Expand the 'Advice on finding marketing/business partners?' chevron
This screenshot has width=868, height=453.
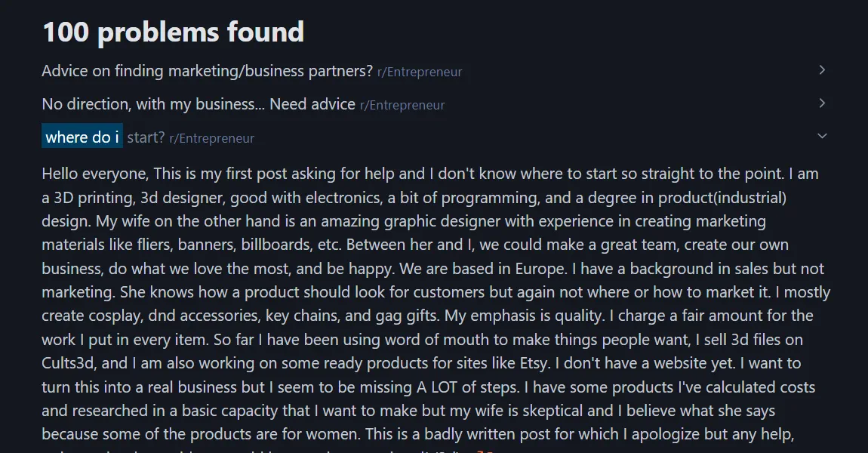[822, 70]
